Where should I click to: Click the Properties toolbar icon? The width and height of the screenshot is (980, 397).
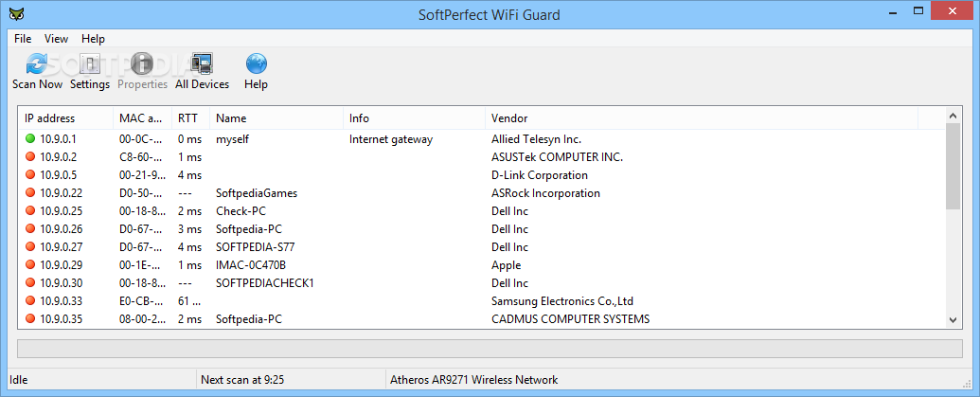tap(142, 63)
